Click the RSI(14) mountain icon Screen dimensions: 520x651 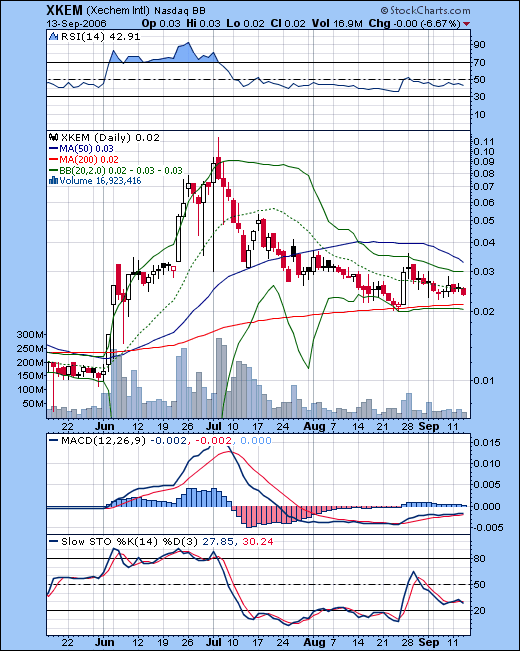click(53, 37)
